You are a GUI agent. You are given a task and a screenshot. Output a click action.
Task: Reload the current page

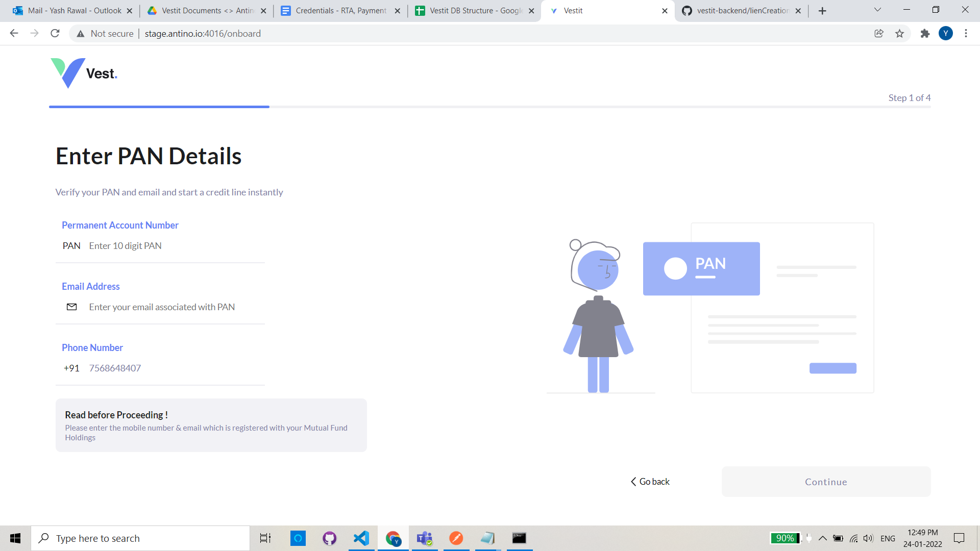[x=55, y=33]
